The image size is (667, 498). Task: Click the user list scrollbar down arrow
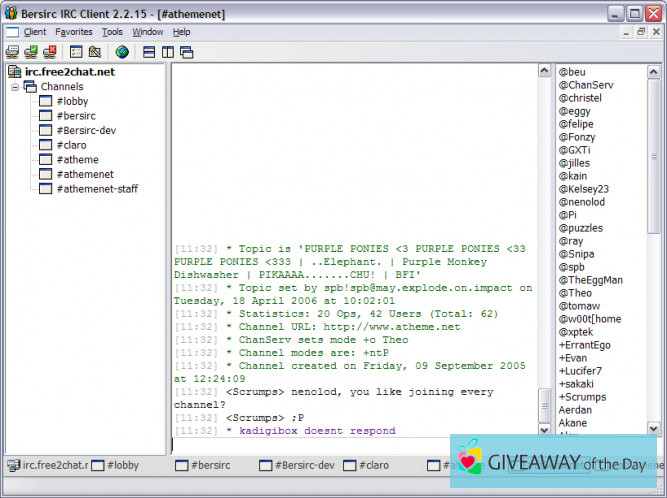655,429
